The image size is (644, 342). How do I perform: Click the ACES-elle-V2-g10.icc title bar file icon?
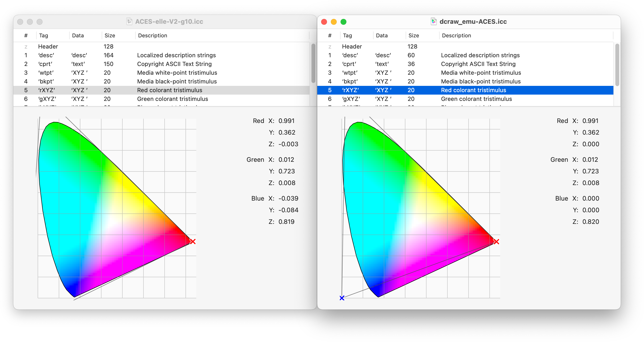click(129, 22)
